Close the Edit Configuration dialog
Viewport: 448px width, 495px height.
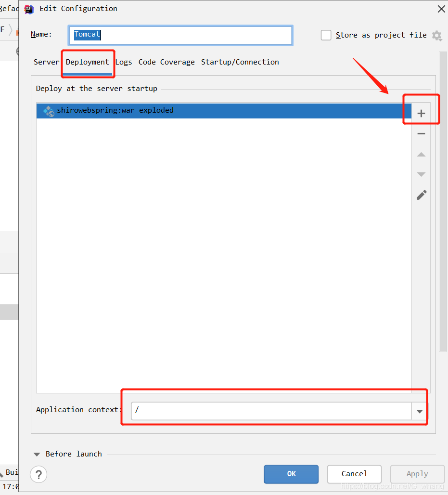point(441,9)
